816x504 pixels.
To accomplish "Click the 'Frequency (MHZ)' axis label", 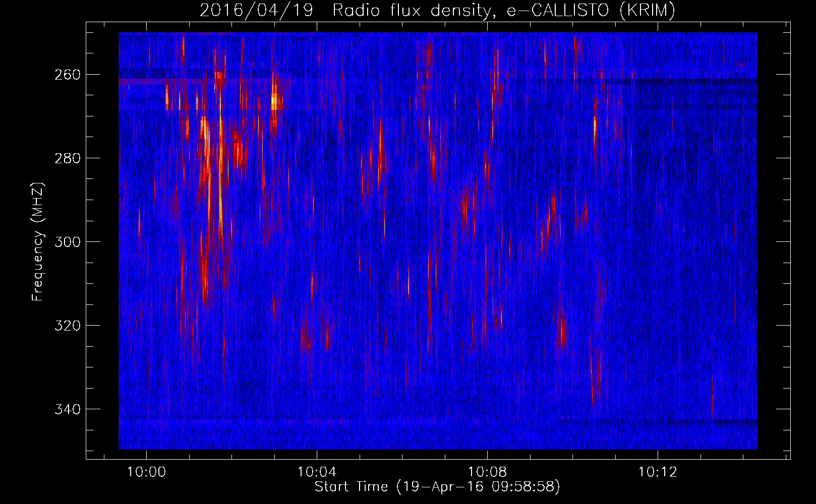I will tap(38, 241).
